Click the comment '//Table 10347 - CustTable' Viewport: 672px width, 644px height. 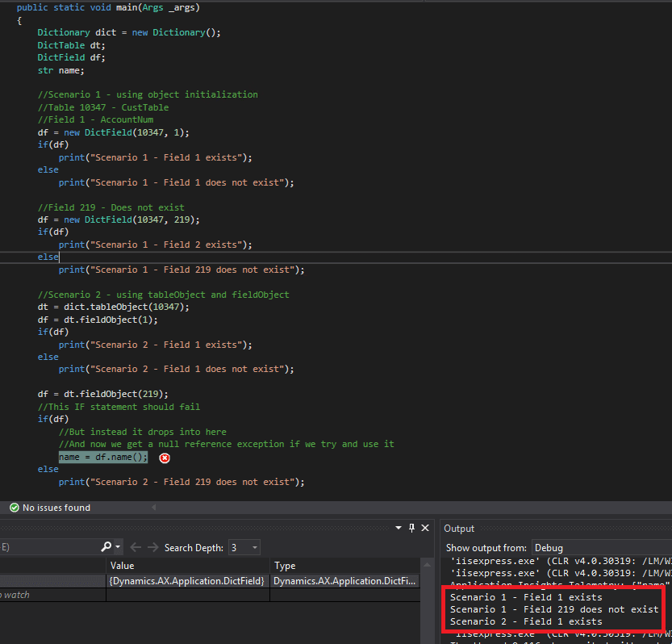pos(103,107)
